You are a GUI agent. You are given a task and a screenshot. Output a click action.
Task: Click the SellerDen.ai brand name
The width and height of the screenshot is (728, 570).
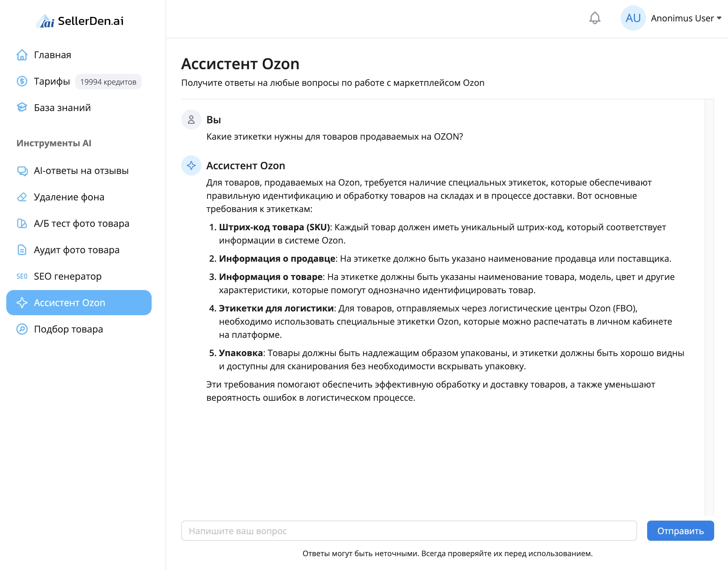point(91,21)
